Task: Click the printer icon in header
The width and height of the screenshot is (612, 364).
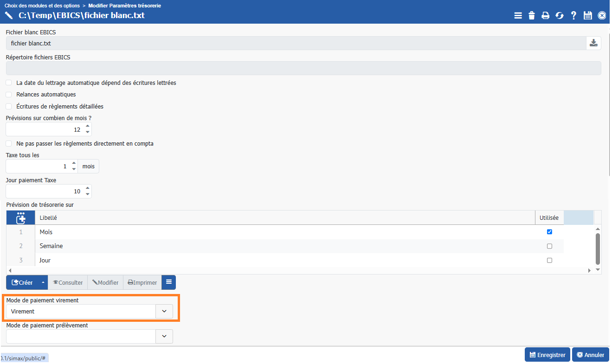Action: click(x=546, y=16)
